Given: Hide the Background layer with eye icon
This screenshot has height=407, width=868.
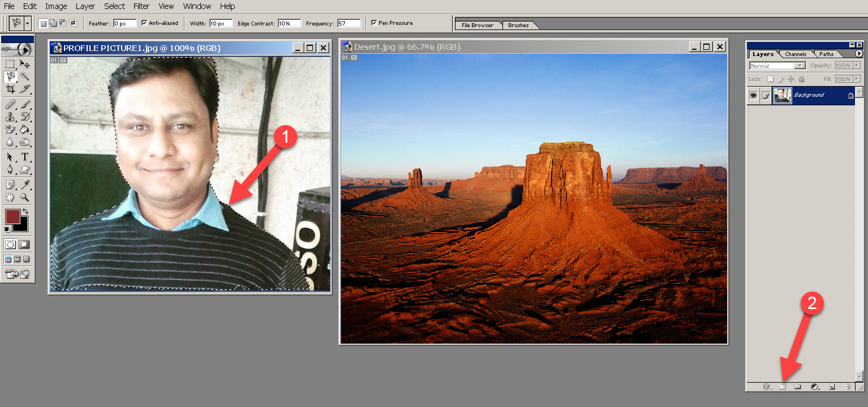Looking at the screenshot, I should pyautogui.click(x=753, y=96).
